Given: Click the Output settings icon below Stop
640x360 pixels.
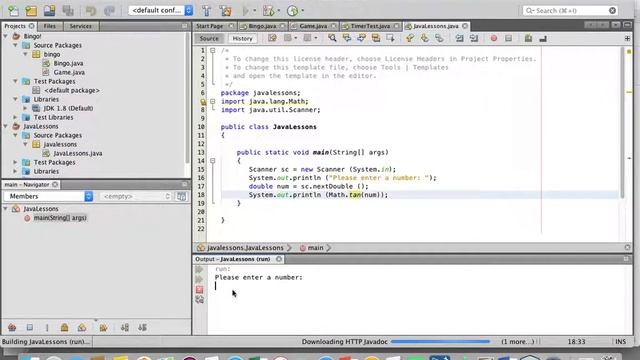Looking at the screenshot, I should click(199, 300).
